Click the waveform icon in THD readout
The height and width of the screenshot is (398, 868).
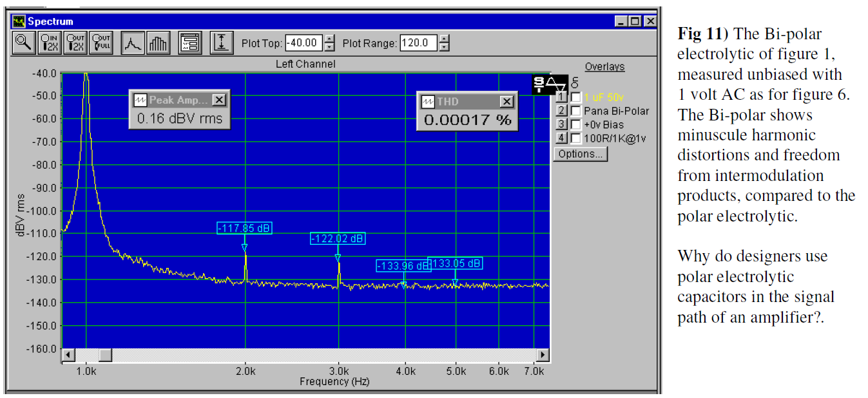point(429,102)
